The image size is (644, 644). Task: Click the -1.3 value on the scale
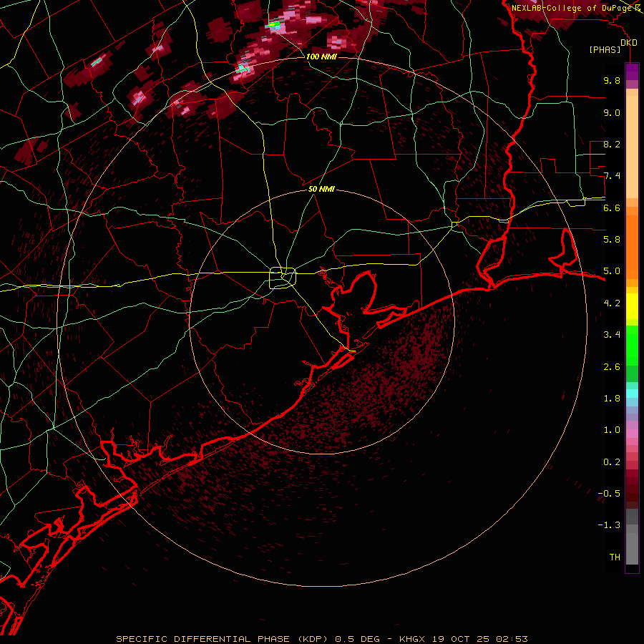(609, 525)
